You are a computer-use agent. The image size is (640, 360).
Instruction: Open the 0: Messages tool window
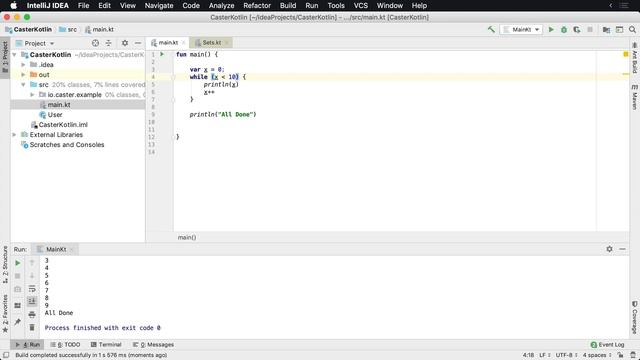tap(153, 344)
